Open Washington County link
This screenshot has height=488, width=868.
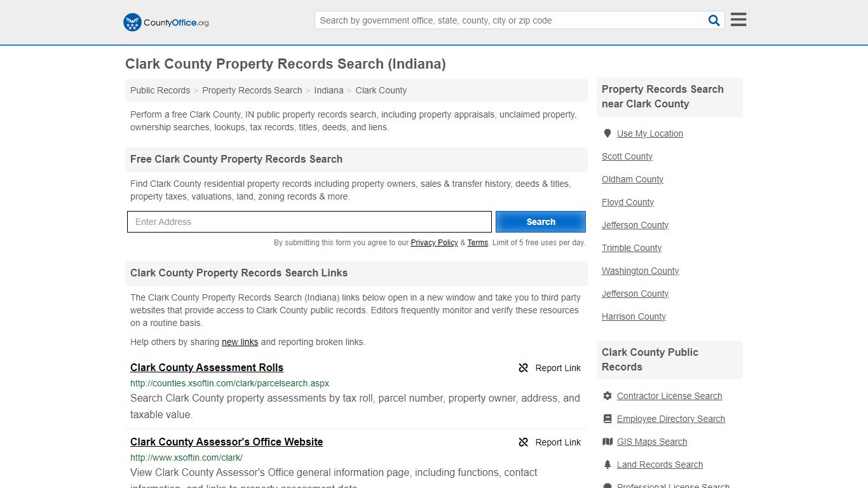pyautogui.click(x=641, y=271)
